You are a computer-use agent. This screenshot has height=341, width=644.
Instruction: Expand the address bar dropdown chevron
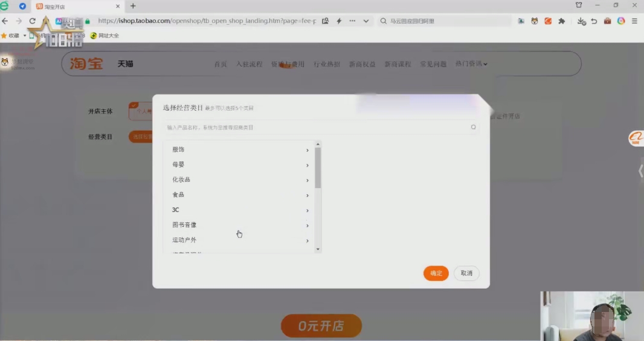tap(366, 21)
